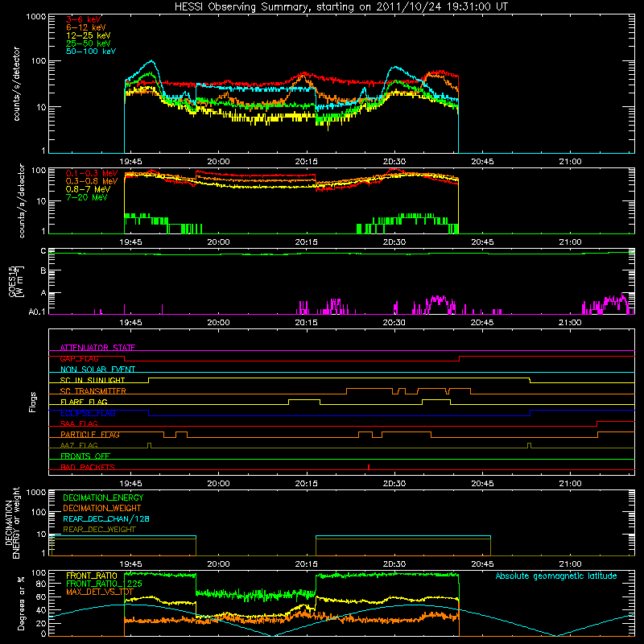Select the NON_SOLAR_EVENT flag label
This screenshot has height=644, width=644.
pos(97,369)
